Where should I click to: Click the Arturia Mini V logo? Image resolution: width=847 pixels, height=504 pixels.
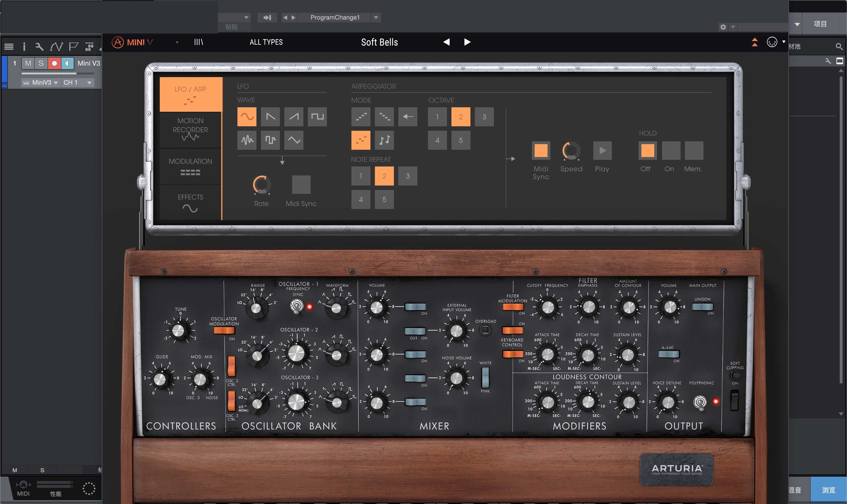tap(132, 42)
